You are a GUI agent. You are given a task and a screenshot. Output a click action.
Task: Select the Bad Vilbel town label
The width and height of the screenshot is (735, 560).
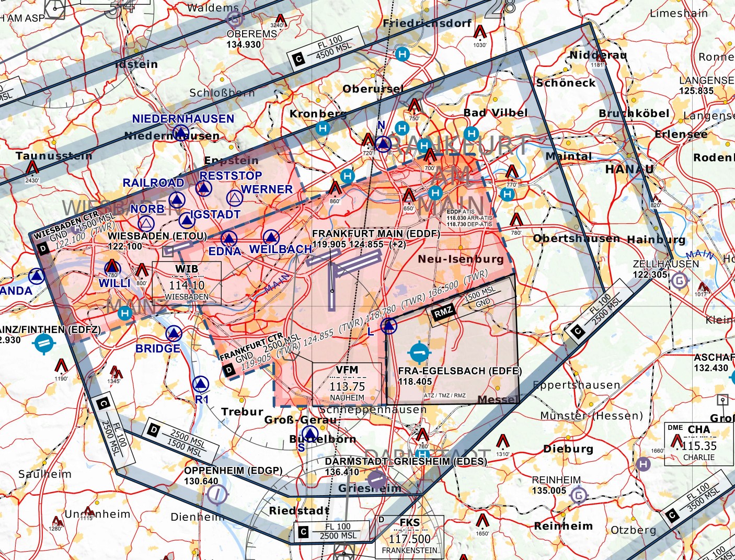(496, 113)
